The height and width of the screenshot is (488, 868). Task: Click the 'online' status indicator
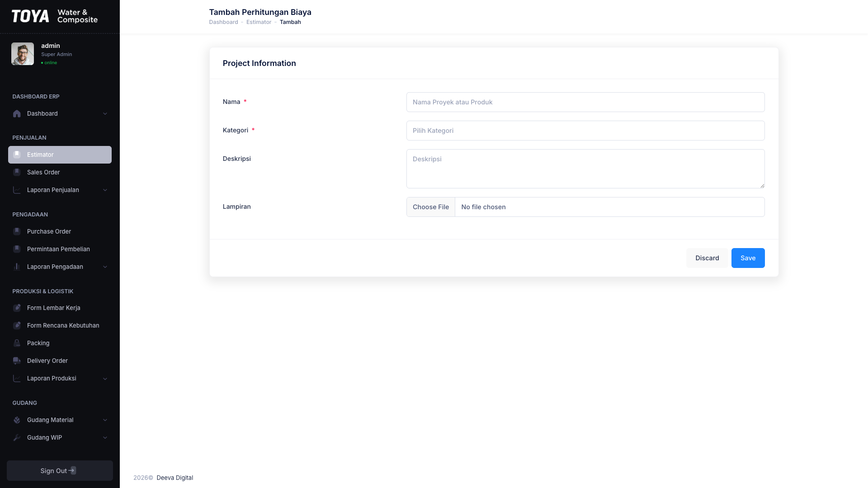(49, 63)
